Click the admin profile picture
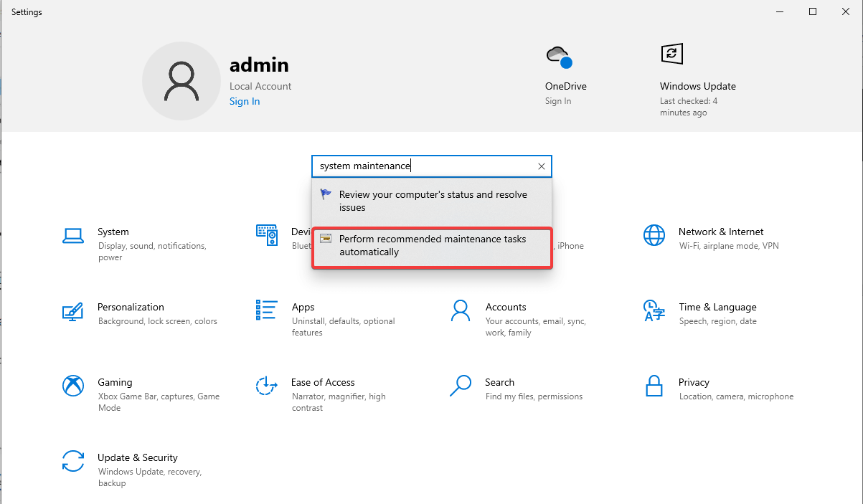Image resolution: width=863 pixels, height=504 pixels. click(181, 80)
